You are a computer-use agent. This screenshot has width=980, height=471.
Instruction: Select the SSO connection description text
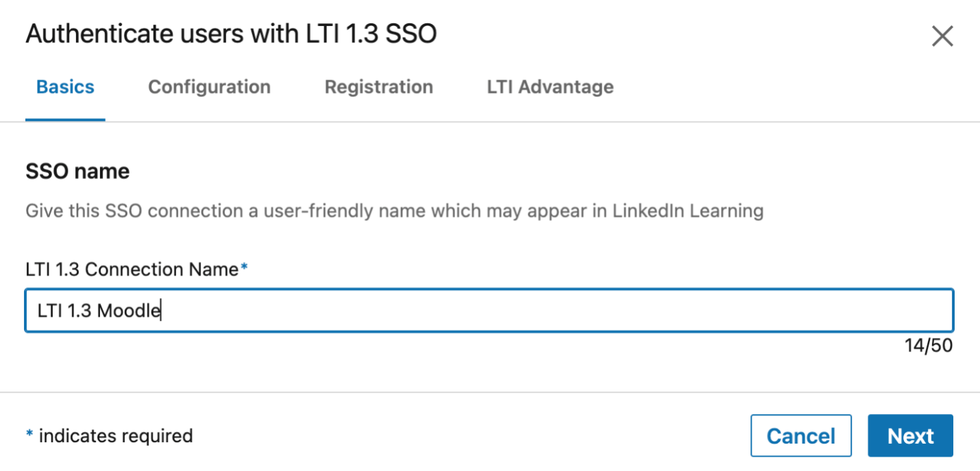[x=394, y=210]
